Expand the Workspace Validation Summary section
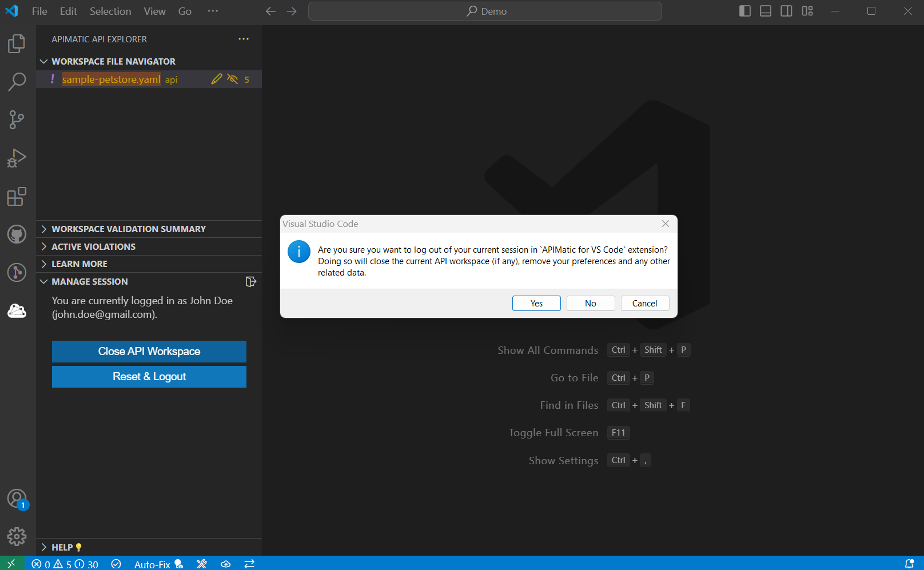Viewport: 924px width, 570px height. point(149,229)
